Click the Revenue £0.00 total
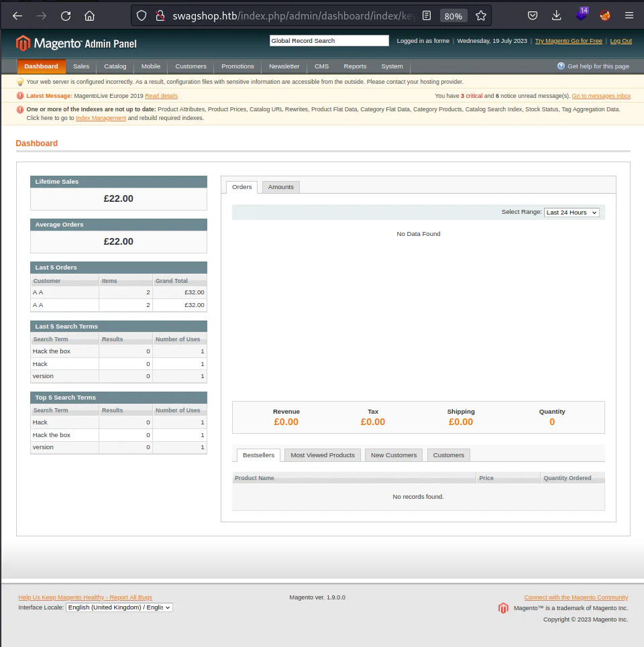Image resolution: width=644 pixels, height=647 pixels. (x=286, y=422)
